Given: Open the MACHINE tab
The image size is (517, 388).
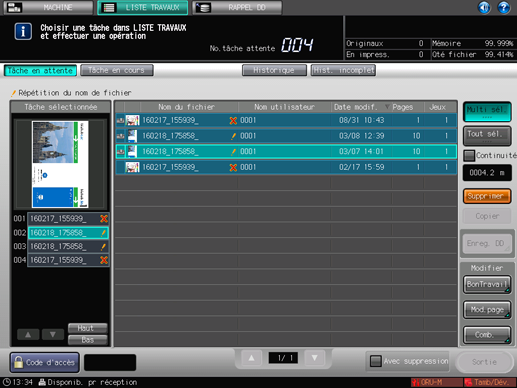Looking at the screenshot, I should coord(48,7).
